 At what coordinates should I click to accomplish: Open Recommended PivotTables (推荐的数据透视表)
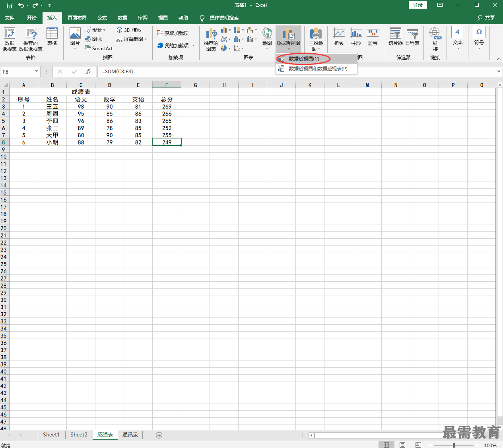coord(31,39)
